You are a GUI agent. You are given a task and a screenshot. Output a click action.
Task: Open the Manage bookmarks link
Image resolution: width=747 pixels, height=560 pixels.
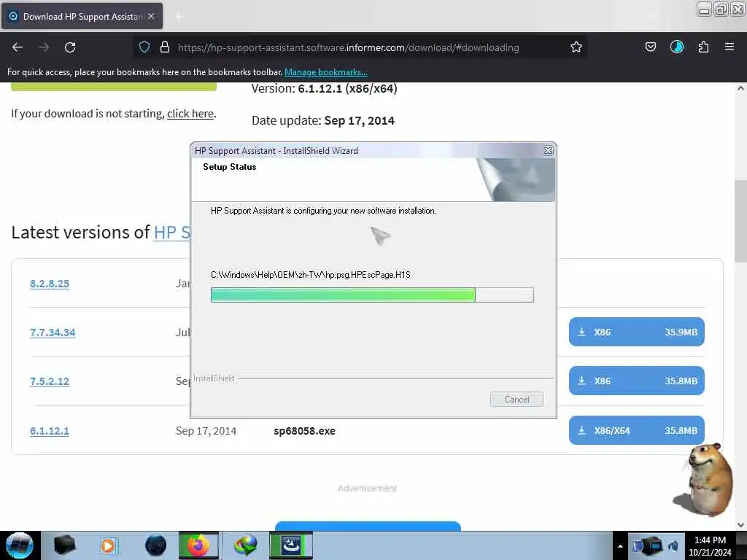point(326,72)
